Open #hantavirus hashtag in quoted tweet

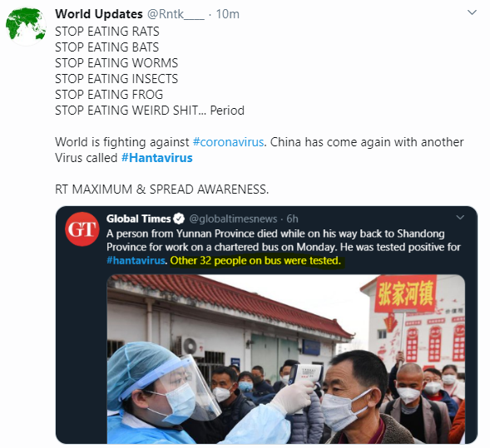tap(136, 260)
